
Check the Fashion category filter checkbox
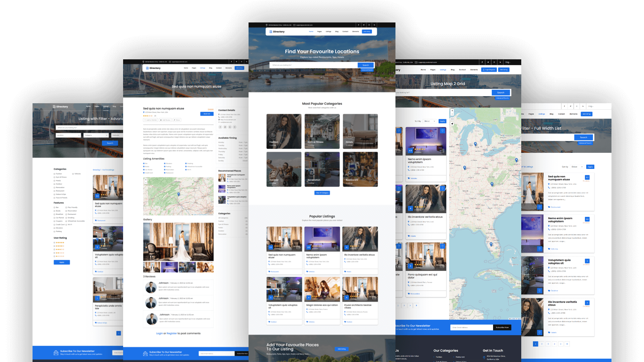tap(54, 174)
